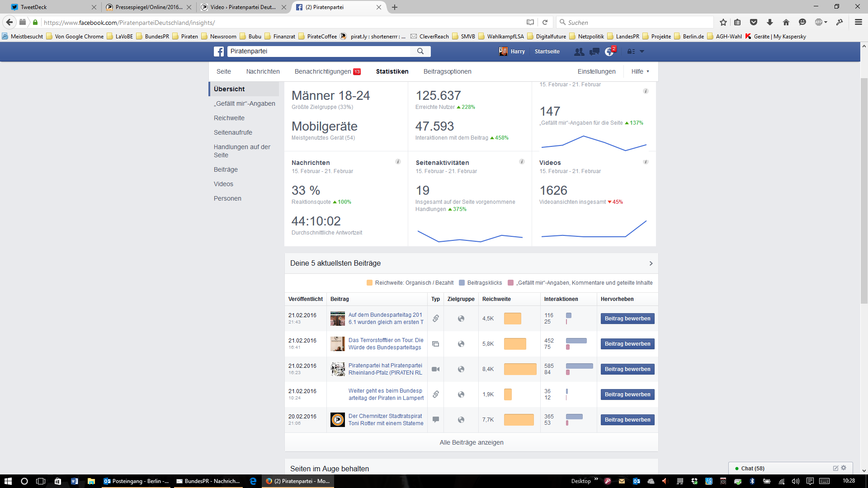The image size is (868, 488).
Task: Expand the Hilfe dropdown menu
Action: pos(640,71)
